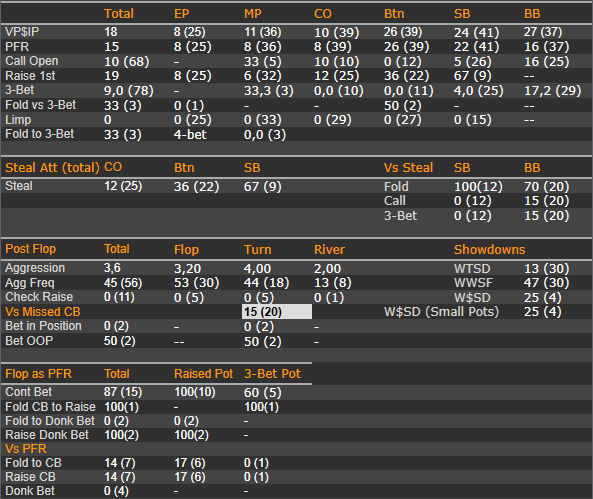Click the BB column header in top table

pyautogui.click(x=532, y=14)
